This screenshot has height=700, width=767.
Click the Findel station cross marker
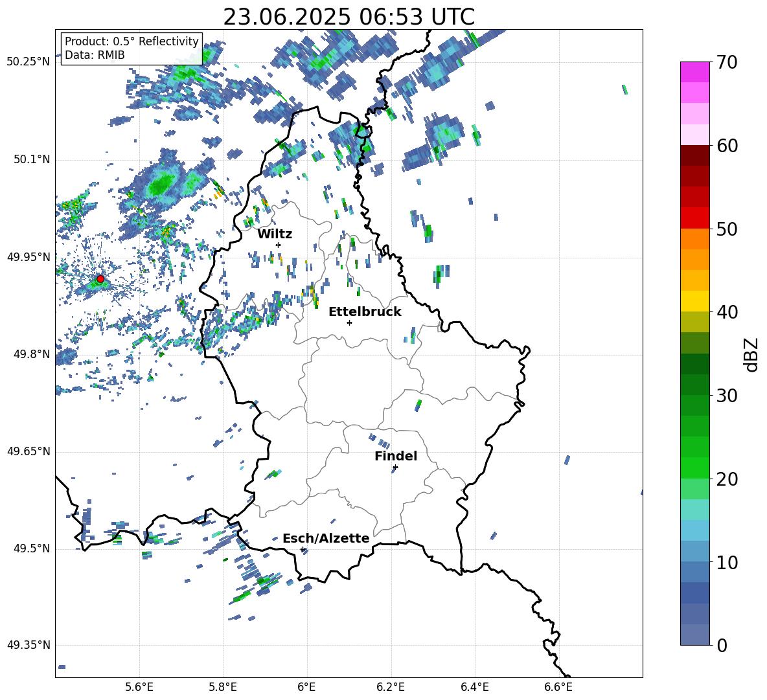[x=395, y=468]
